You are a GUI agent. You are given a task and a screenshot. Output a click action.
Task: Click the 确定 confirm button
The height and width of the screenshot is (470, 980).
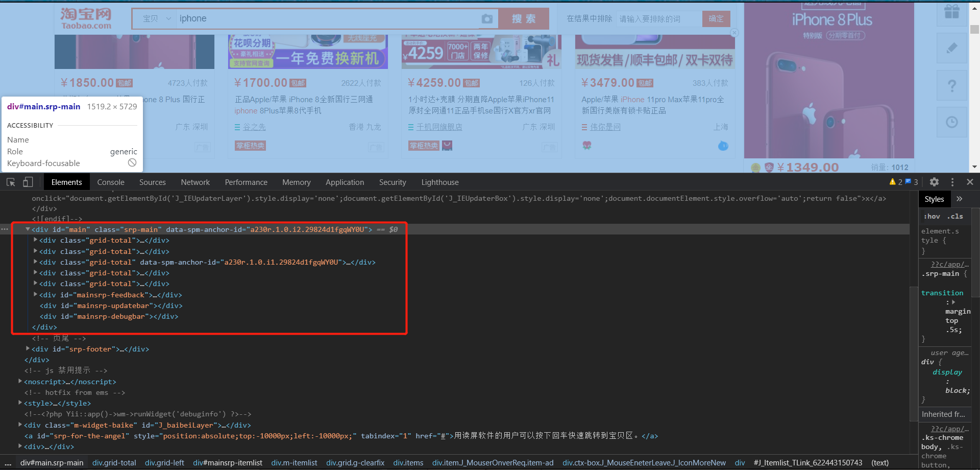click(715, 18)
